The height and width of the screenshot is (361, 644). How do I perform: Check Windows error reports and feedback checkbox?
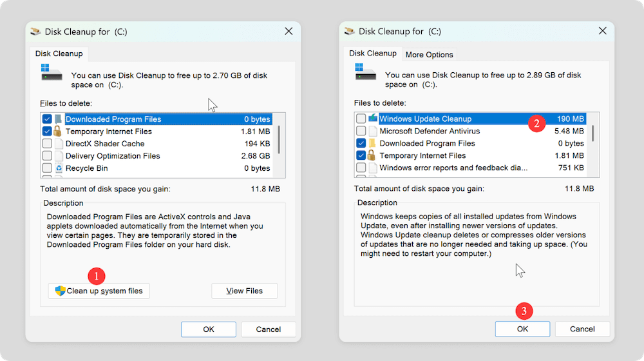tap(361, 168)
